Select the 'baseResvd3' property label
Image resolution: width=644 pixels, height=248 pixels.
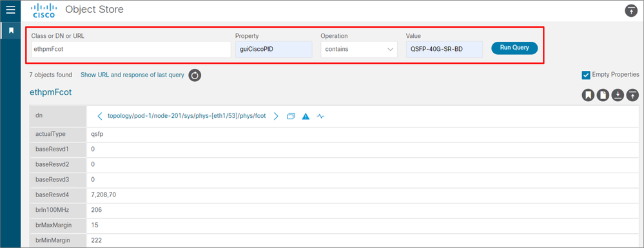52,180
